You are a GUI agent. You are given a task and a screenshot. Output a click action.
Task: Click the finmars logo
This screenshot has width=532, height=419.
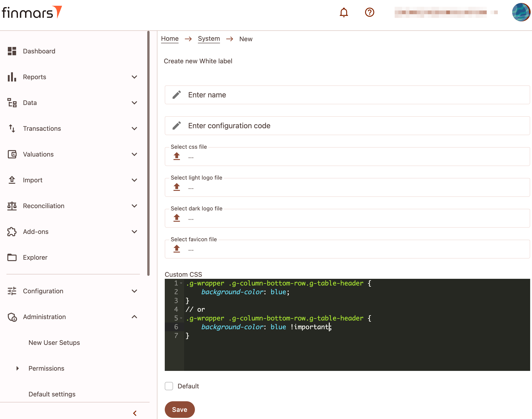click(32, 12)
